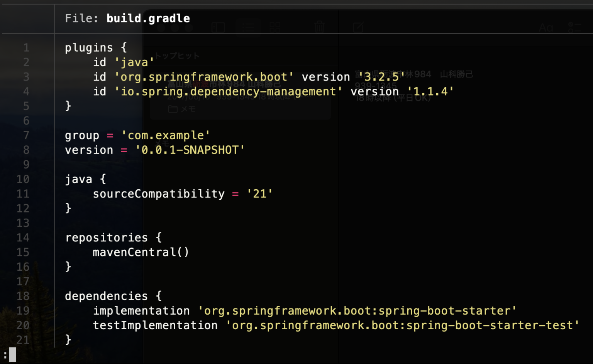Click the spring-boot-starter-test dependency string
593x364 pixels.
click(402, 325)
